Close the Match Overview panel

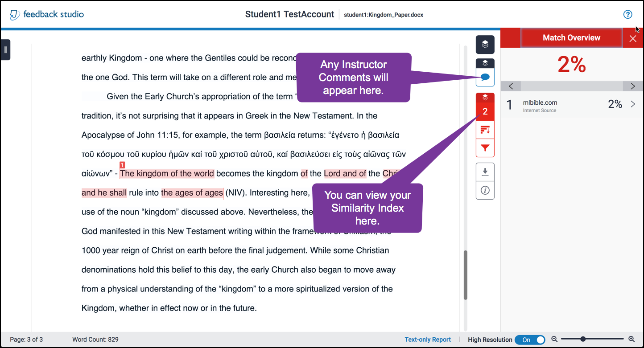633,37
